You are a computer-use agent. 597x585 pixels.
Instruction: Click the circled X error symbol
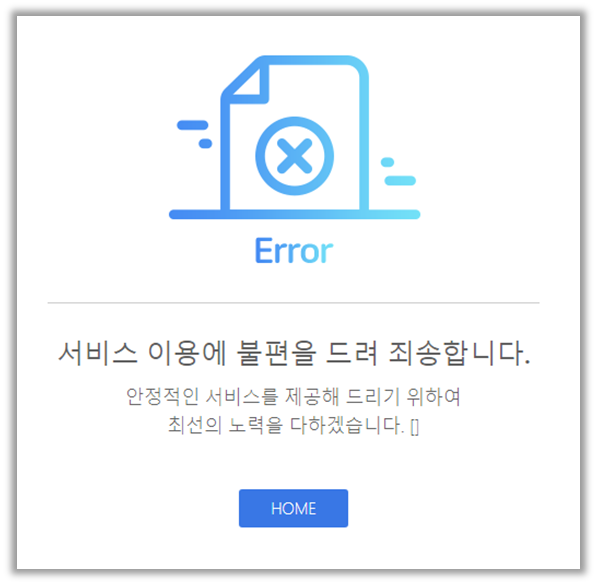(294, 156)
